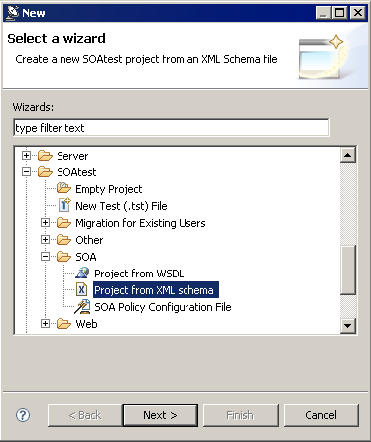Collapse the SOAtest tree node
This screenshot has width=371, height=442.
click(26, 172)
